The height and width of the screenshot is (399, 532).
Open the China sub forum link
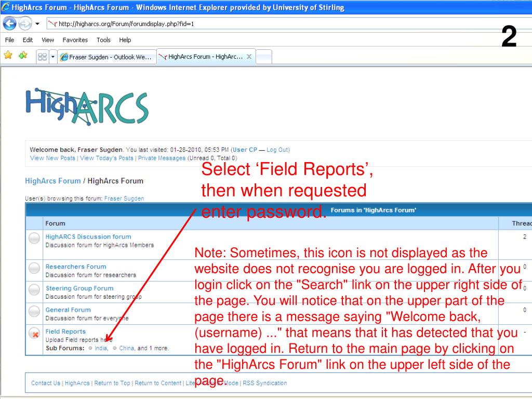(x=127, y=348)
